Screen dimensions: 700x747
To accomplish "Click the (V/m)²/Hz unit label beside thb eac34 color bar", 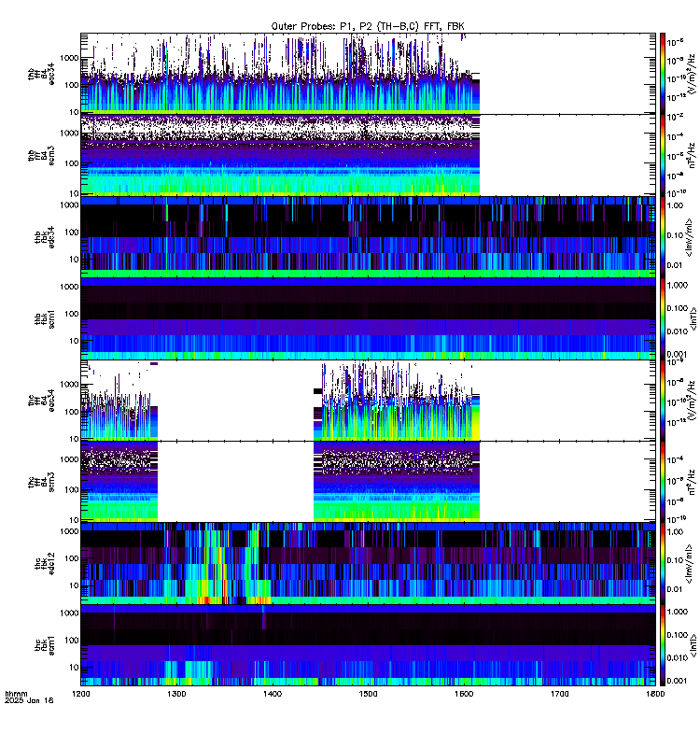I will pos(693,74).
